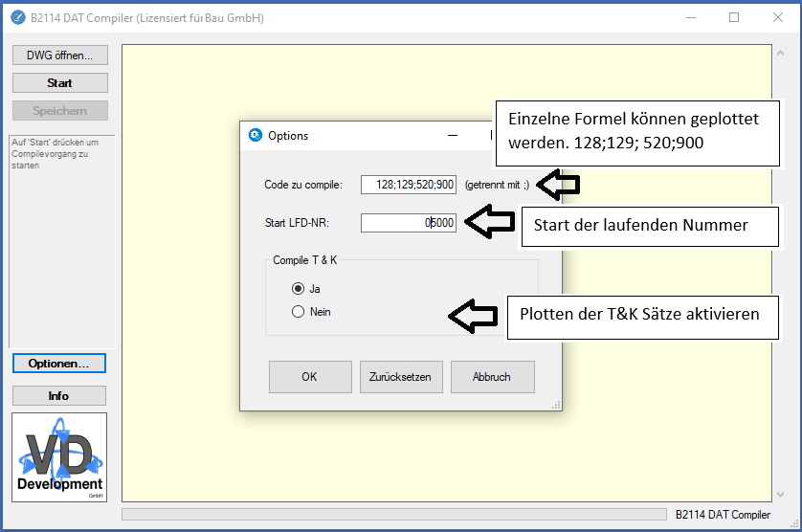Cancel the dialog with Abbruch
This screenshot has height=532, width=802.
point(492,377)
